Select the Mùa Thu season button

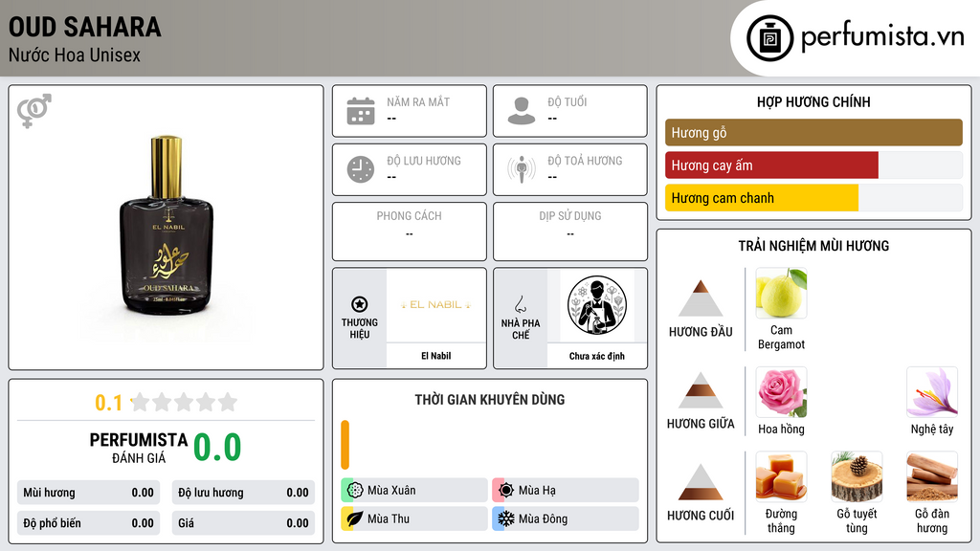[413, 518]
